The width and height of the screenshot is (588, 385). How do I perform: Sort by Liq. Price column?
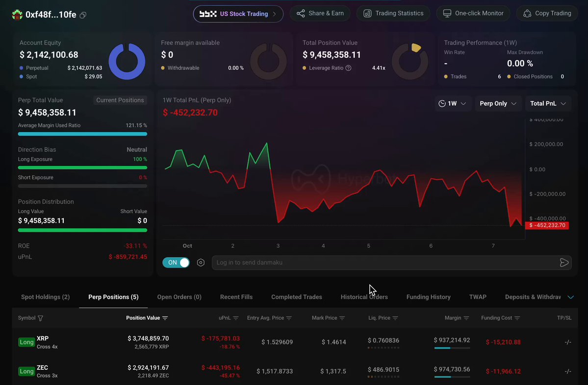point(395,318)
